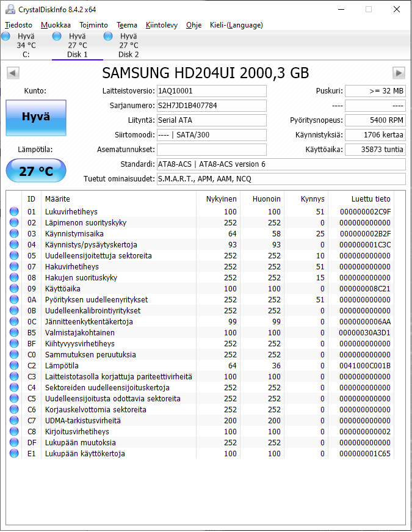Open the Kiintolevy menu
The width and height of the screenshot is (412, 532).
(161, 25)
